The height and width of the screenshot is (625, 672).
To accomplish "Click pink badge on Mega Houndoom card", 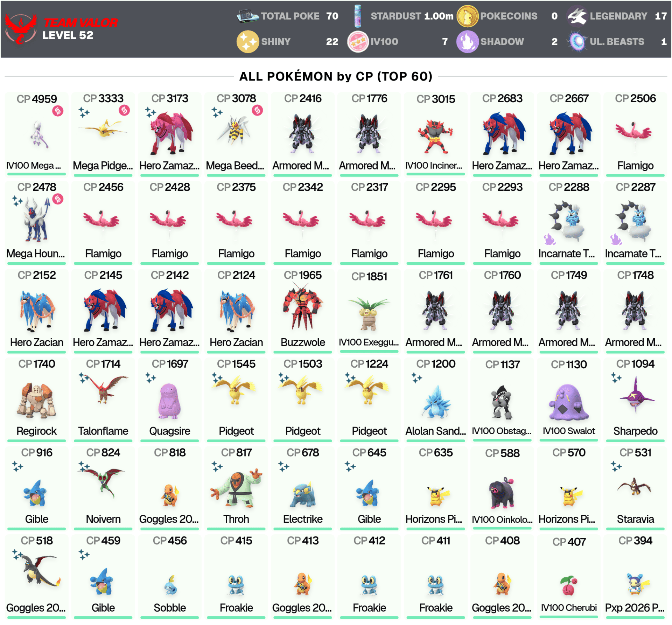I will (58, 199).
